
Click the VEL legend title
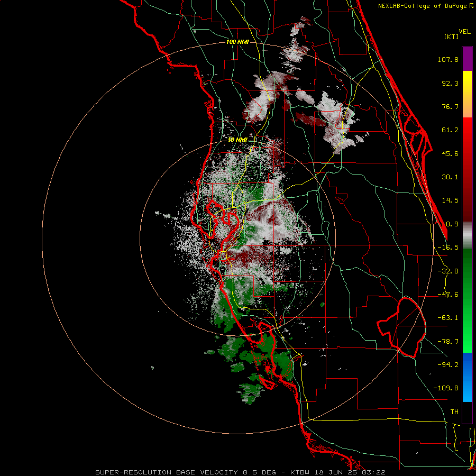(x=464, y=32)
